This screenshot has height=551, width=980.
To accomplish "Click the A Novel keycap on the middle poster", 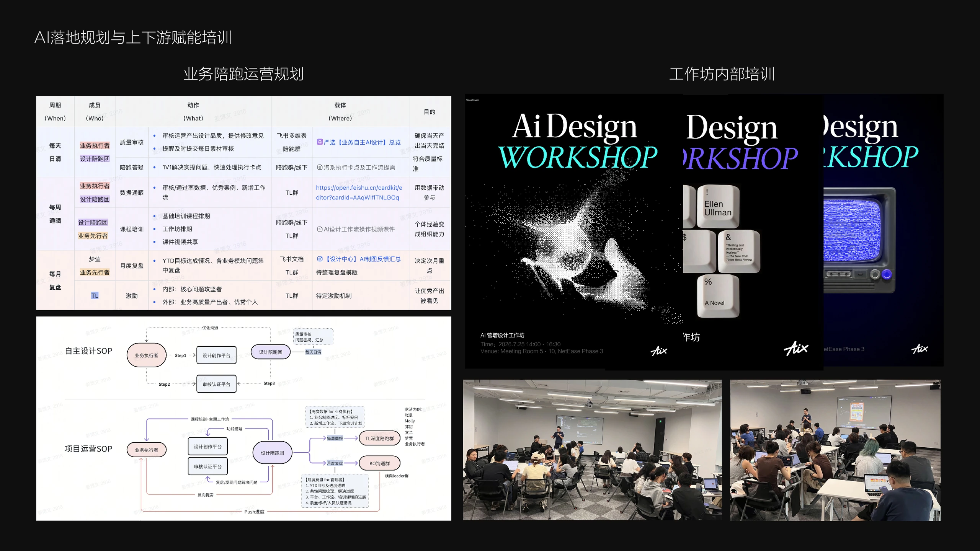I will click(718, 296).
